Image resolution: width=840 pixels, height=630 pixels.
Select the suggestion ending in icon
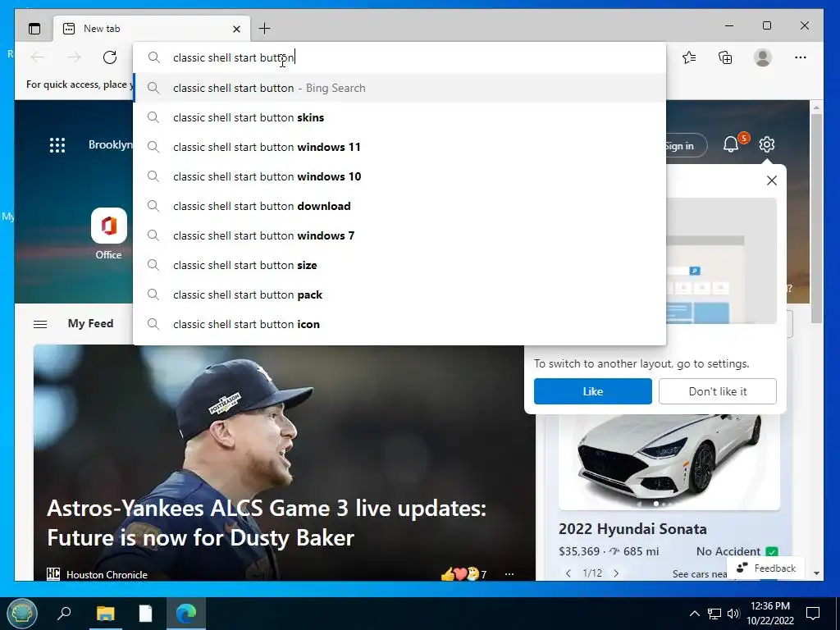tap(399, 323)
